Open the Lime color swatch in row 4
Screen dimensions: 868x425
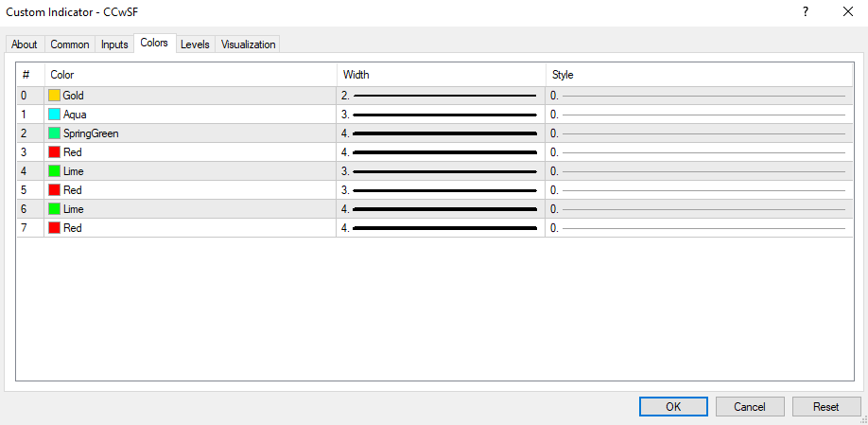click(55, 171)
